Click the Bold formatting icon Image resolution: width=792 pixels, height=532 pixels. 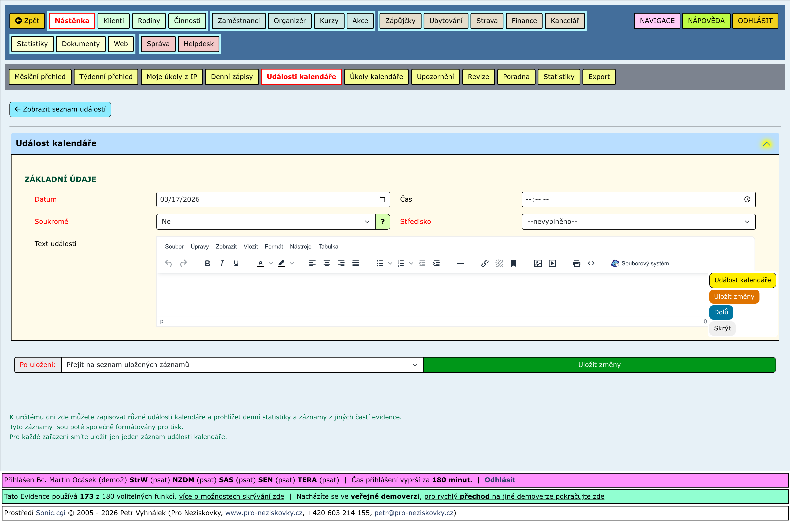(207, 264)
